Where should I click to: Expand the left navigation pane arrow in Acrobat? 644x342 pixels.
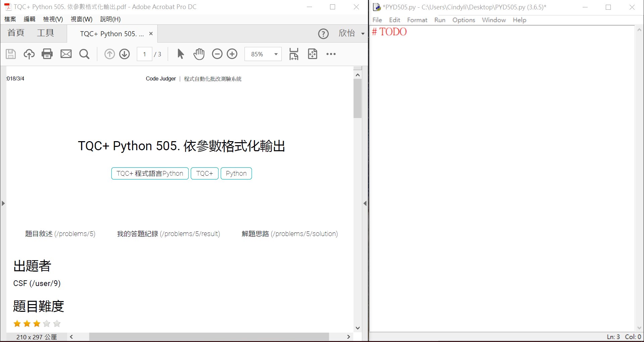click(x=3, y=203)
